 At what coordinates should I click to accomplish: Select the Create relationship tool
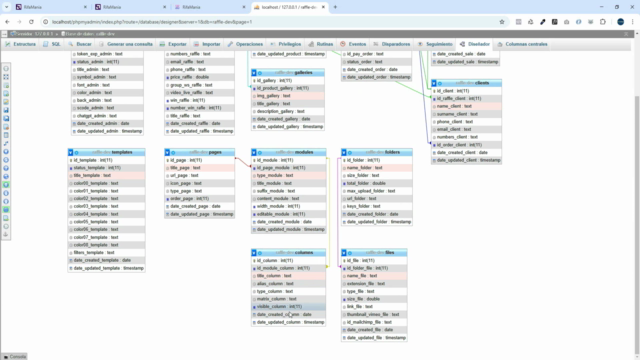[x=6, y=143]
